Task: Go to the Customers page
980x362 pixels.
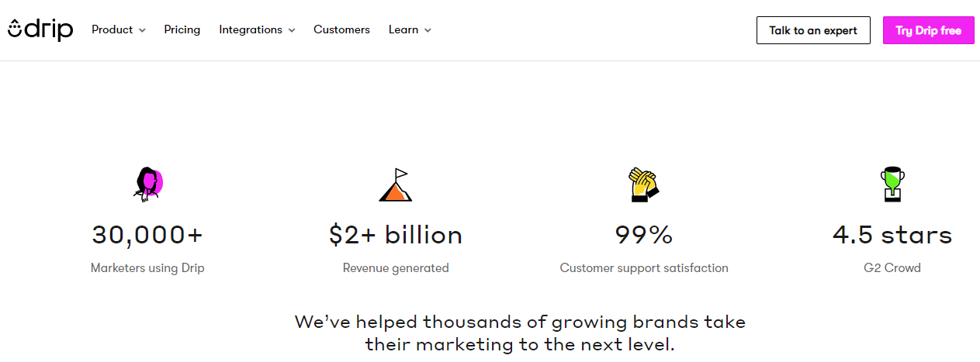Action: click(341, 29)
